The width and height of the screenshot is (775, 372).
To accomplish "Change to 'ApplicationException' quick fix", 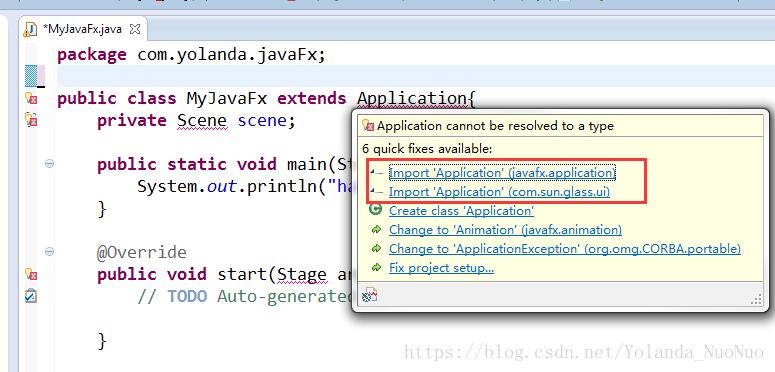I will 565,249.
